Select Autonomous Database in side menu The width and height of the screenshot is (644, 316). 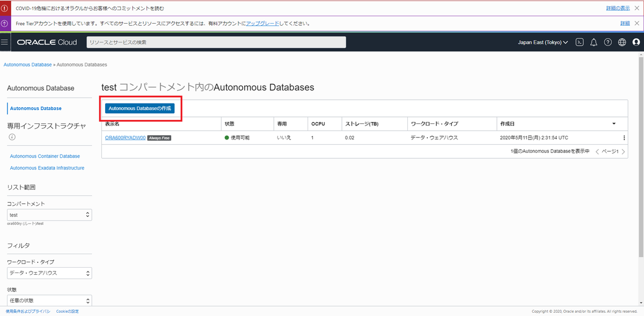[35, 108]
